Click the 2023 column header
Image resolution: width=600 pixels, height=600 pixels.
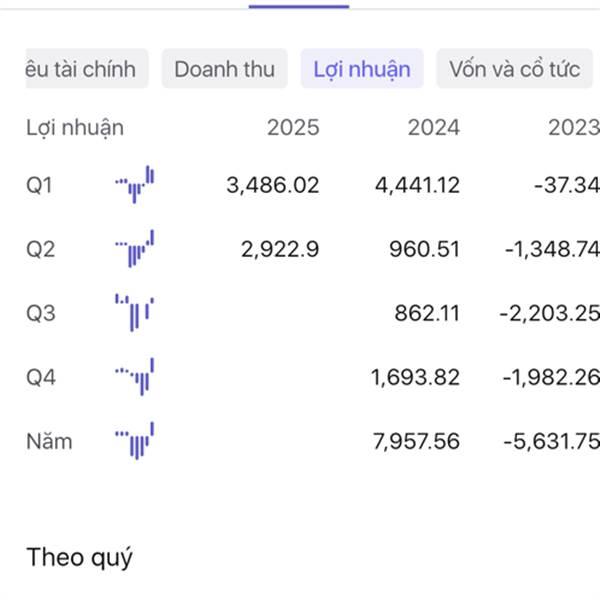pyautogui.click(x=574, y=127)
